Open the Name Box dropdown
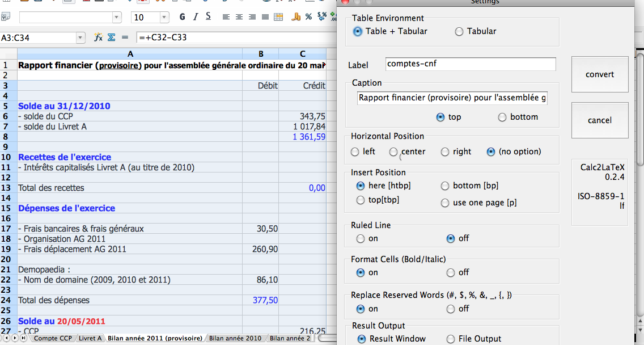Screen dimensions: 644x345 pos(80,38)
